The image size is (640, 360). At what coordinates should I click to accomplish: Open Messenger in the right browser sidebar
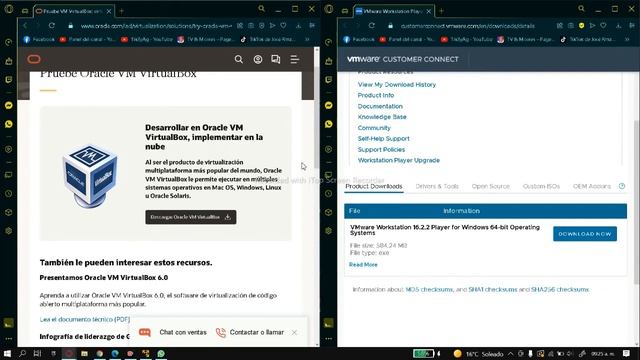[x=329, y=105]
